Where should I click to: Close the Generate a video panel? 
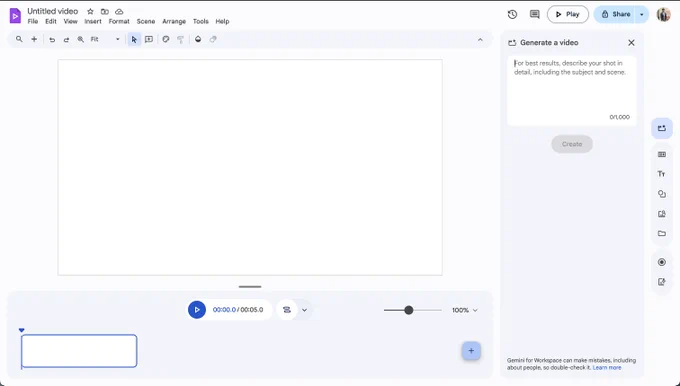(631, 43)
